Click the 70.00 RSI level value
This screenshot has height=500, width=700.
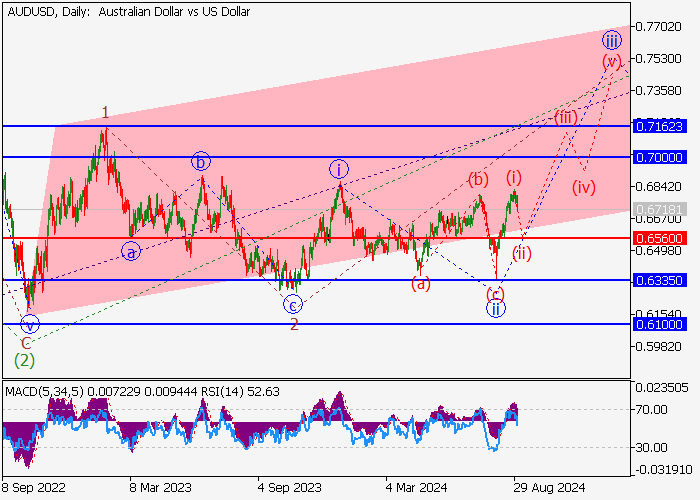[x=652, y=409]
